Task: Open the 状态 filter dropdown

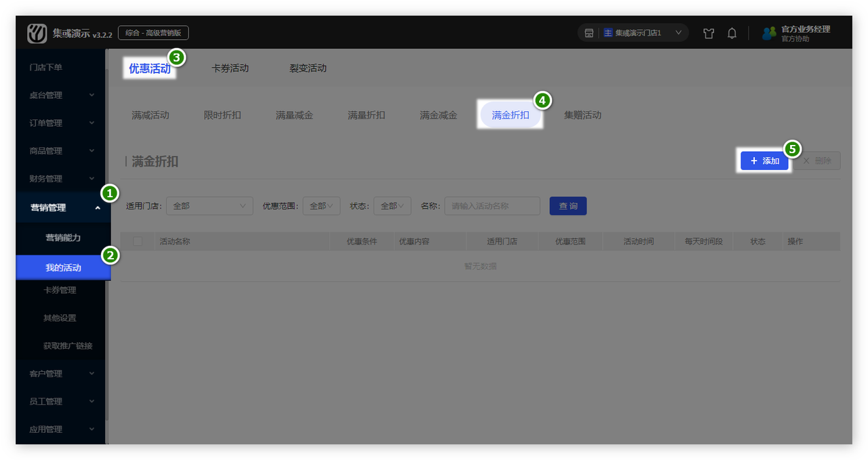Action: (x=392, y=206)
